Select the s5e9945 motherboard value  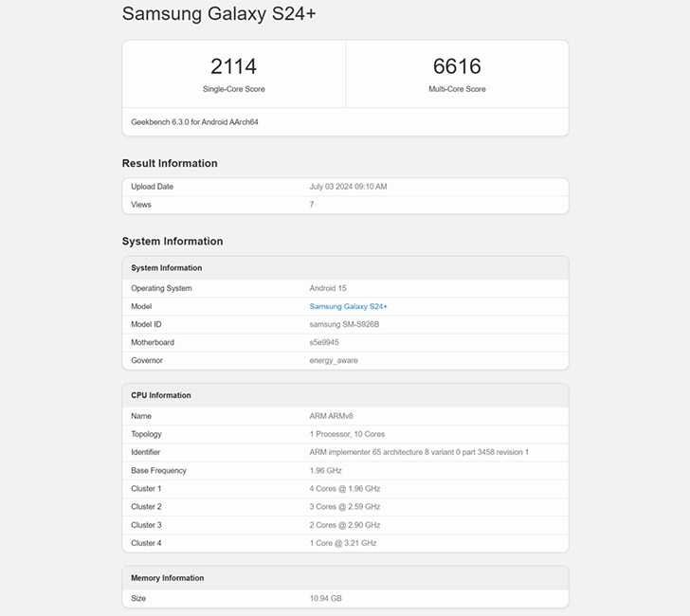click(324, 342)
